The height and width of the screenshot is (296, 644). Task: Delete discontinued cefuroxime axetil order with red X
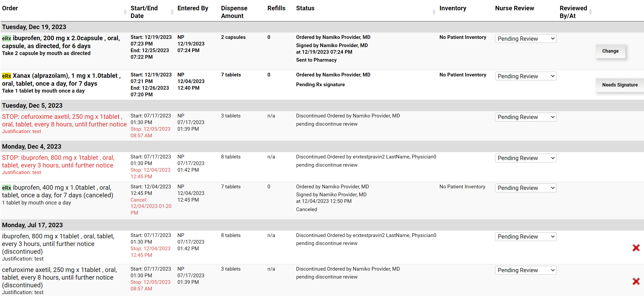pos(636,281)
